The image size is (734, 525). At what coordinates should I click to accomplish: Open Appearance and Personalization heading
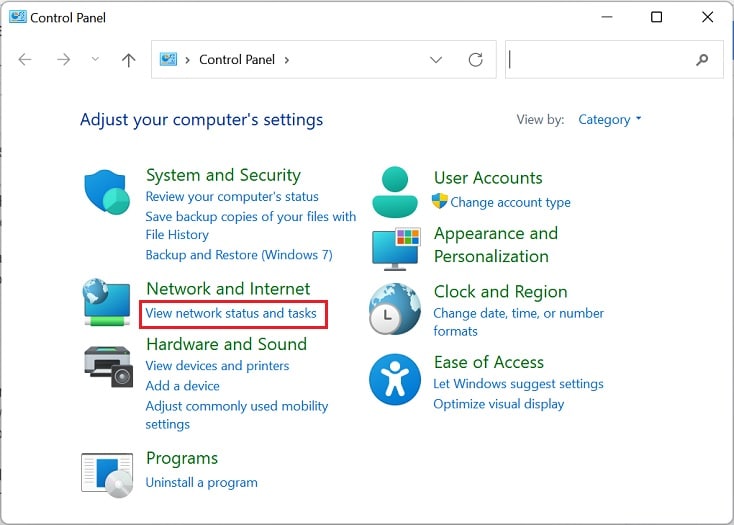pos(496,245)
